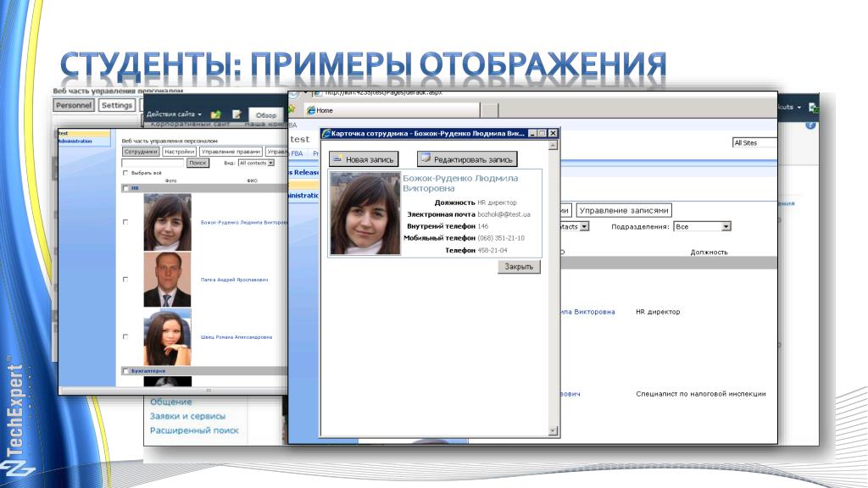868x488 pixels.
Task: Tick the Выбрать всё checkbox
Action: click(125, 173)
